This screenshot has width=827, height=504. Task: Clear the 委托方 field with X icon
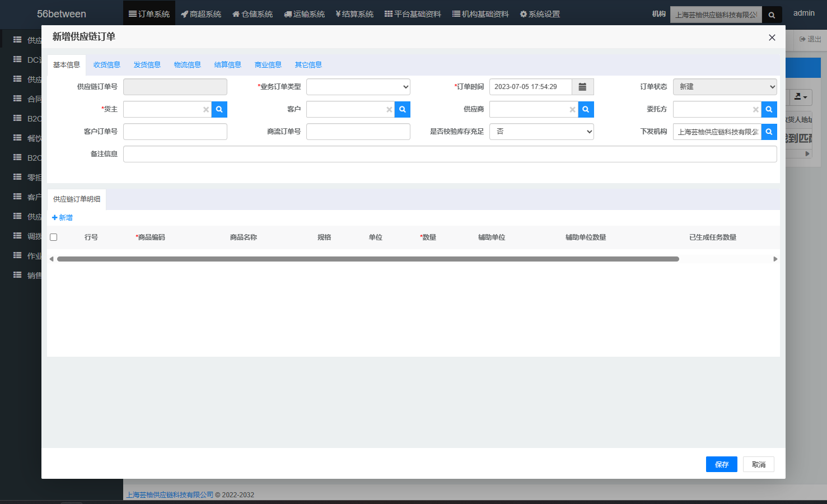756,110
